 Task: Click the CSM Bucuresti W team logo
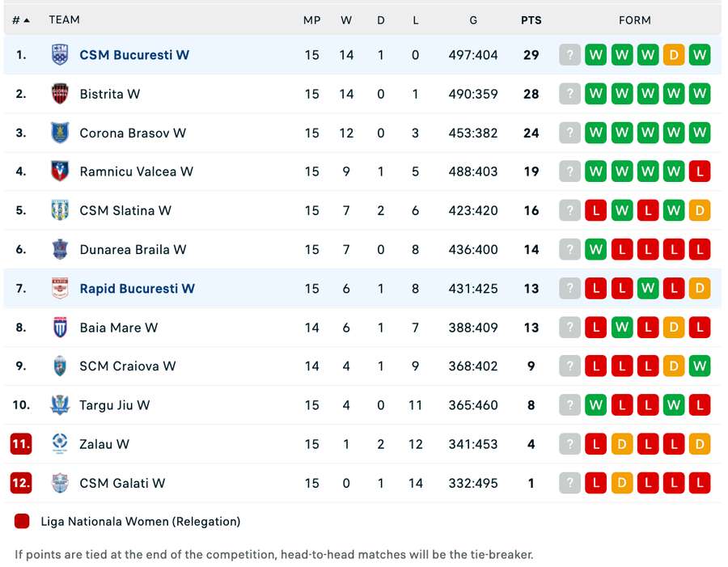click(60, 55)
